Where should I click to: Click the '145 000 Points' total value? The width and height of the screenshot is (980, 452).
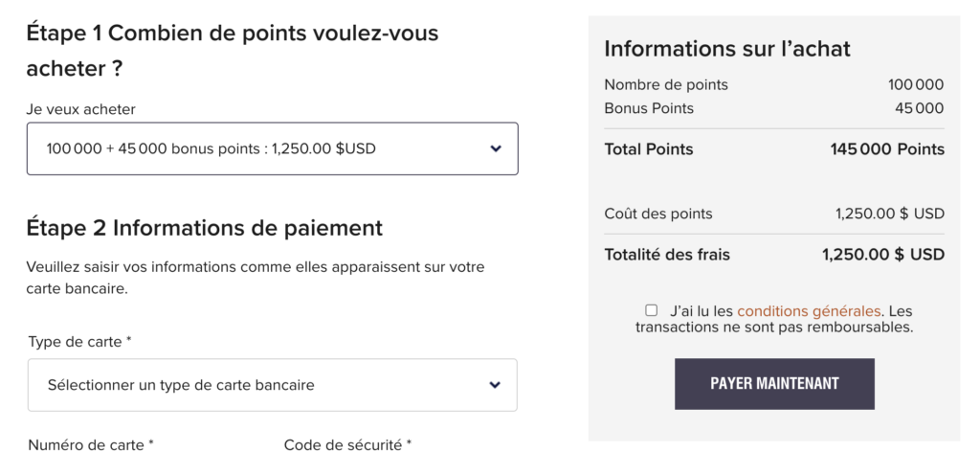coord(887,149)
